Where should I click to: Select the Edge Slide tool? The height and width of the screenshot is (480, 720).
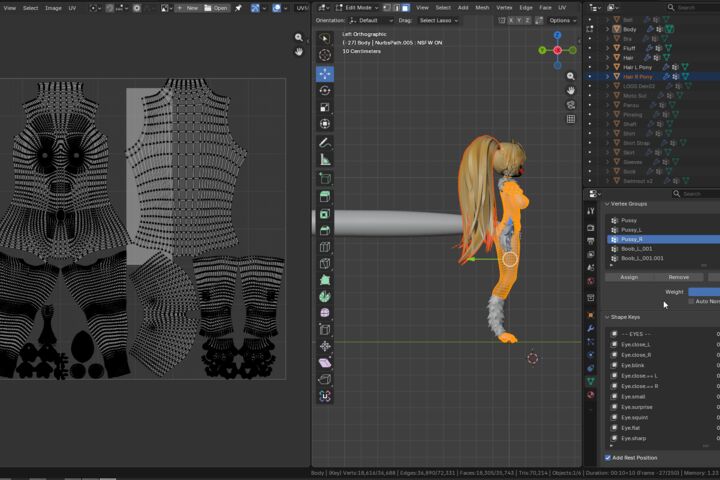(325, 330)
